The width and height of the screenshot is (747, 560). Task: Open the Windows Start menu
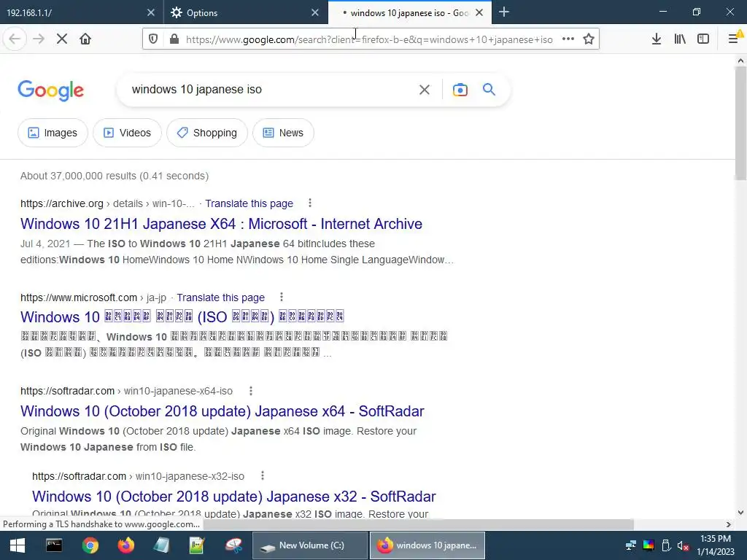pos(18,545)
